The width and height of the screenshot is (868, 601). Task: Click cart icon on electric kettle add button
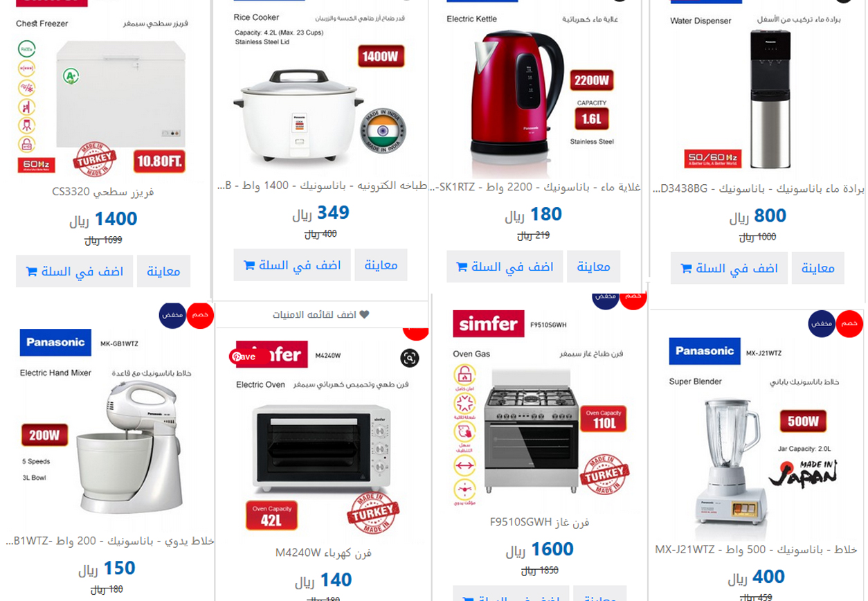462,267
